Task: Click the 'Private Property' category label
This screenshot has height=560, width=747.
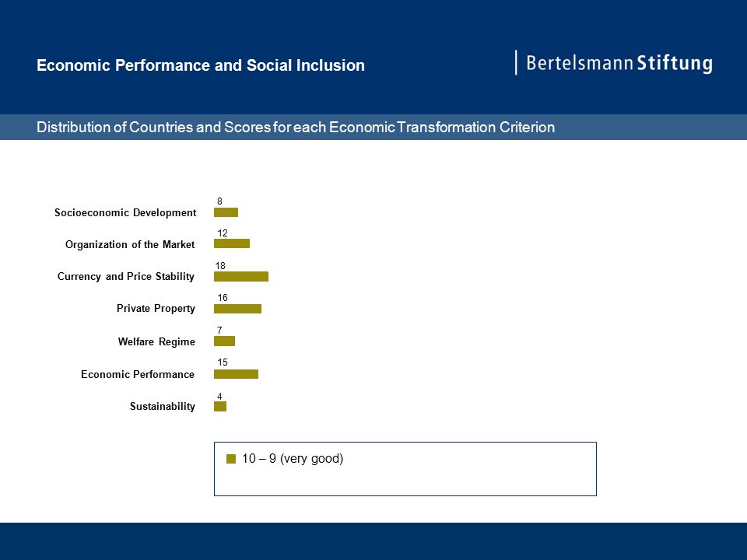Action: click(x=156, y=309)
